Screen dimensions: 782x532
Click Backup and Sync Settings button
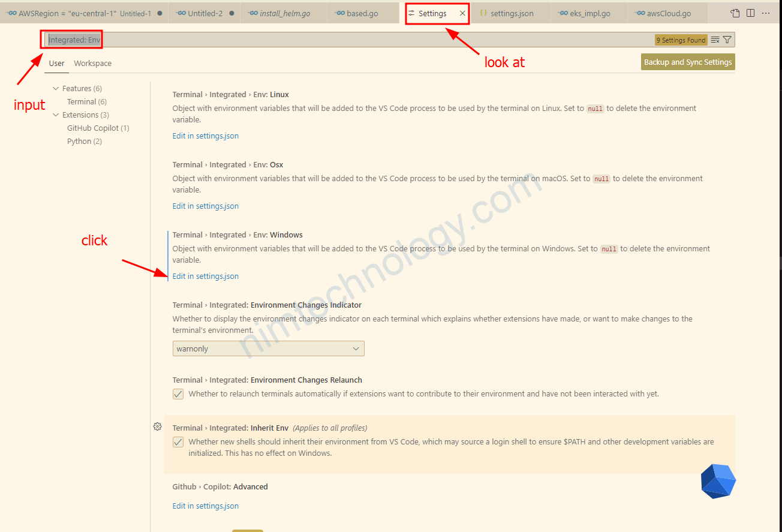pyautogui.click(x=688, y=62)
